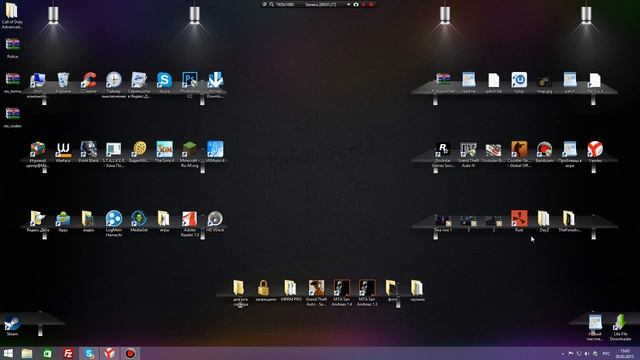Open the Photoshop CC shortcut

click(x=190, y=80)
